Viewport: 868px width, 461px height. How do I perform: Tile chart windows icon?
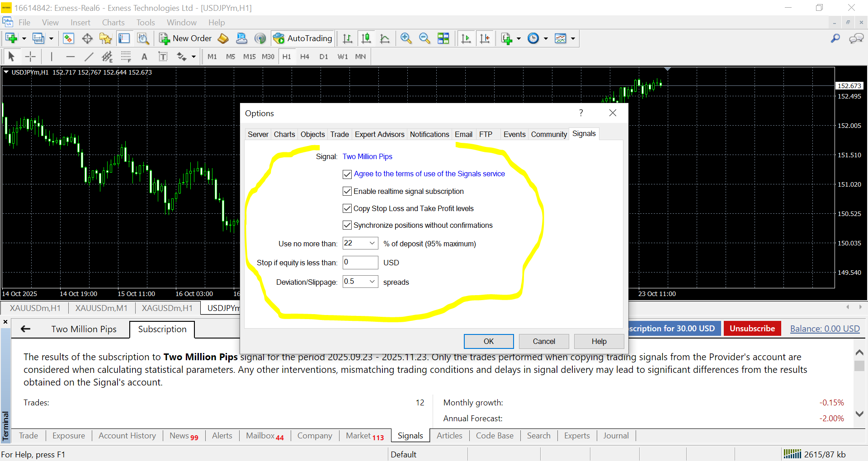[443, 38]
